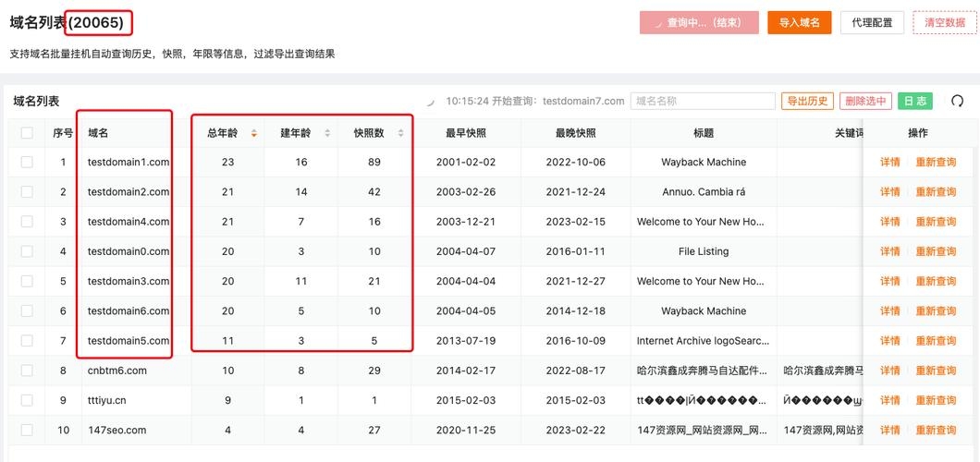This screenshot has height=462, width=980.
Task: Open 详情 for testdomain1.com
Action: tap(890, 163)
